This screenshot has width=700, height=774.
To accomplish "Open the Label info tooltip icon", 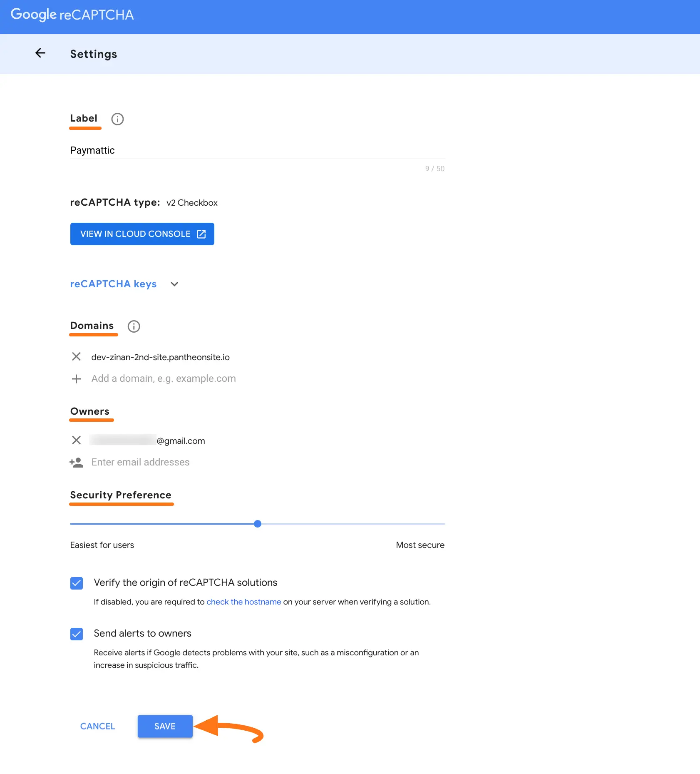I will pyautogui.click(x=117, y=119).
